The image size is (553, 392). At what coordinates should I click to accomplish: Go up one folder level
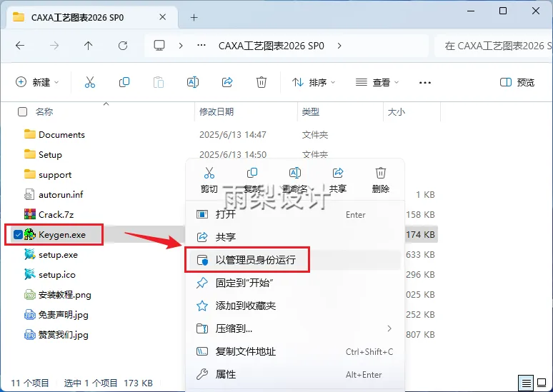point(88,46)
